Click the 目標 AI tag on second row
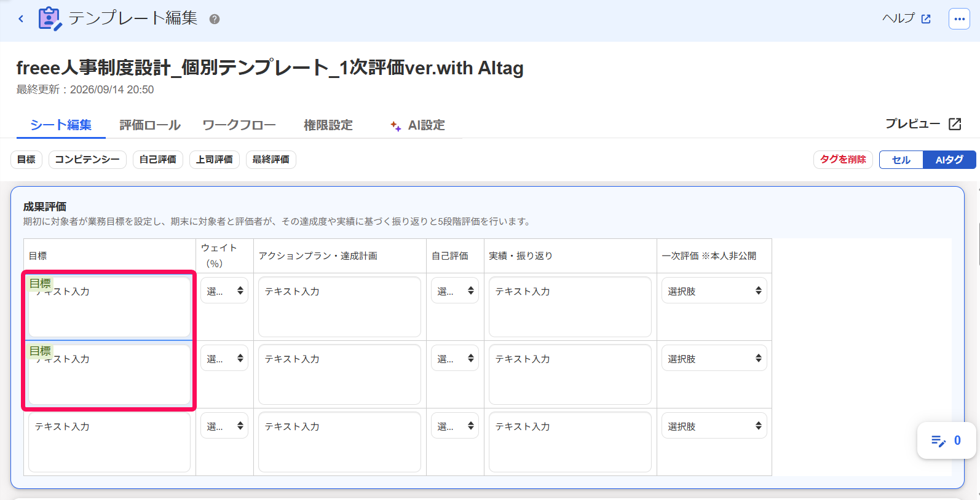Screen dimensions: 980x500 click(41, 351)
